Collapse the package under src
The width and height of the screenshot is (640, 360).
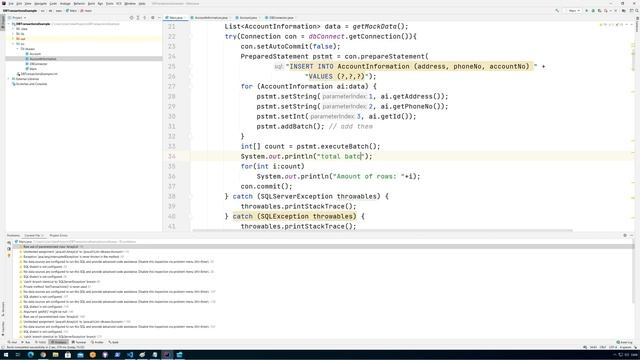pos(18,49)
